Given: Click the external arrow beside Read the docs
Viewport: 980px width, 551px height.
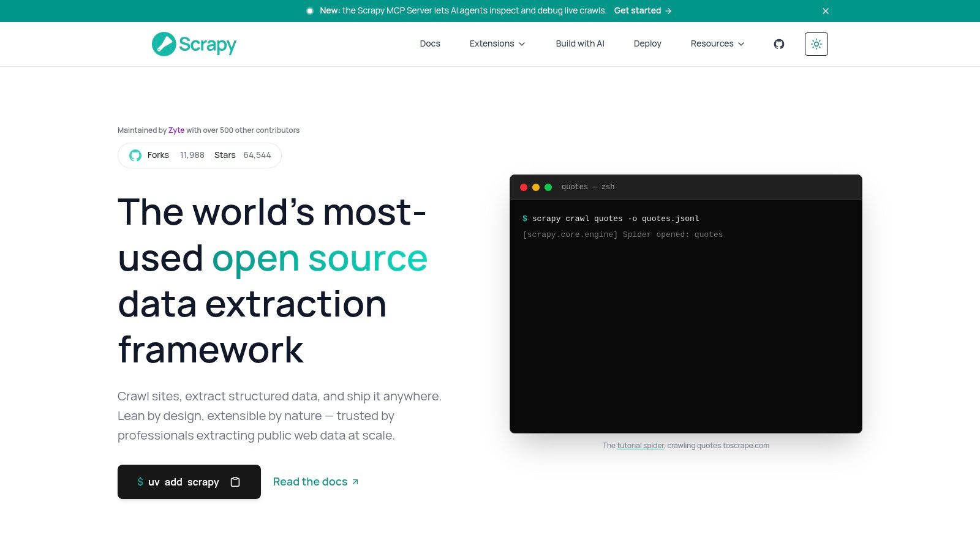Looking at the screenshot, I should (x=355, y=482).
